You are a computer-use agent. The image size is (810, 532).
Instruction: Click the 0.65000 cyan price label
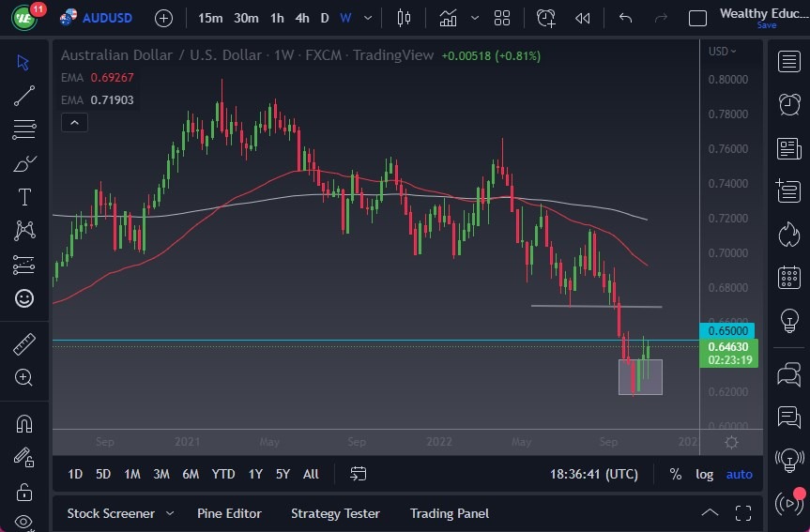[x=727, y=330]
